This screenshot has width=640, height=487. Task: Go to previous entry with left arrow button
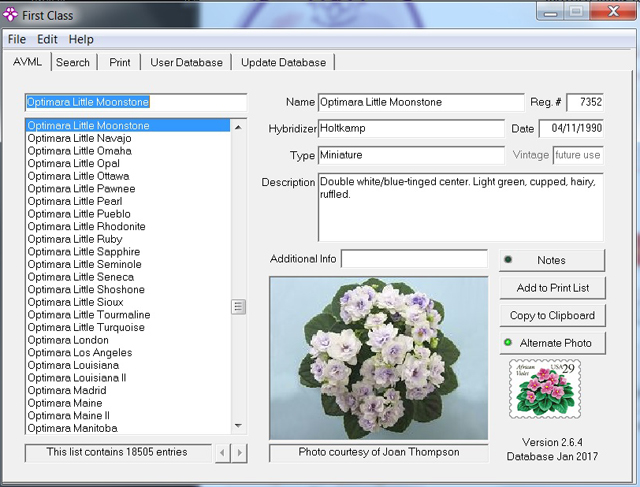click(222, 453)
